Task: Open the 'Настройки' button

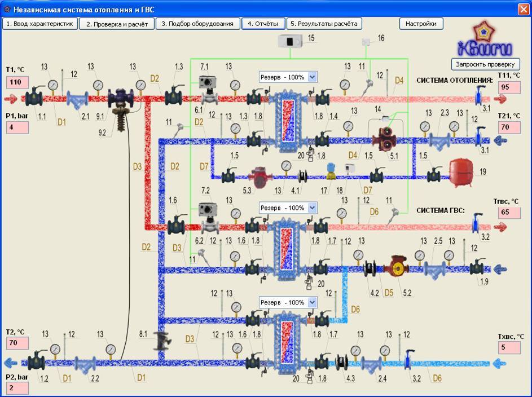Action: pos(421,24)
